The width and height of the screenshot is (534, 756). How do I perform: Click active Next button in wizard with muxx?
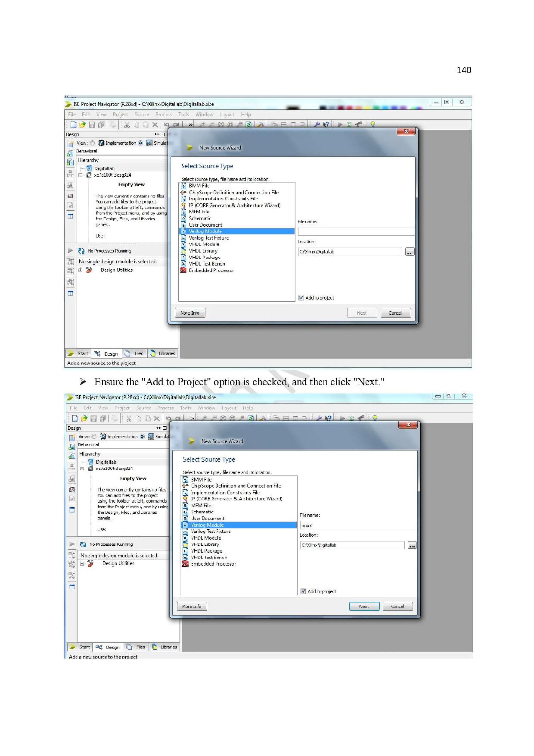click(364, 606)
